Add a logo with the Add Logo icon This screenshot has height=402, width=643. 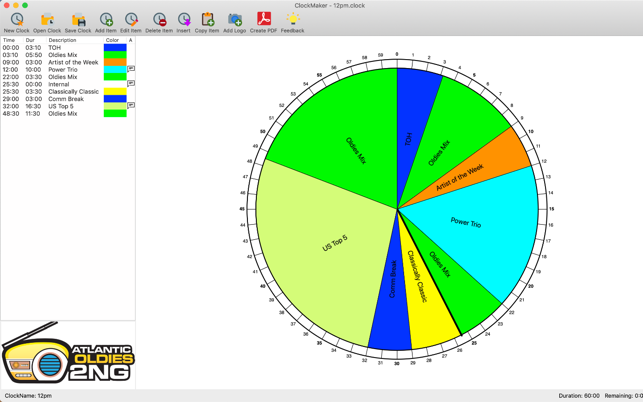tap(234, 21)
